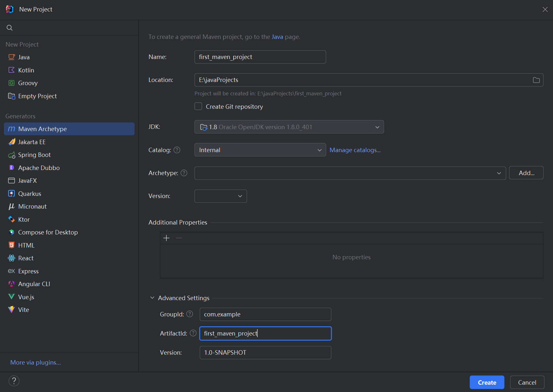Click the Add... archetype button
Image resolution: width=553 pixels, height=392 pixels.
(526, 173)
